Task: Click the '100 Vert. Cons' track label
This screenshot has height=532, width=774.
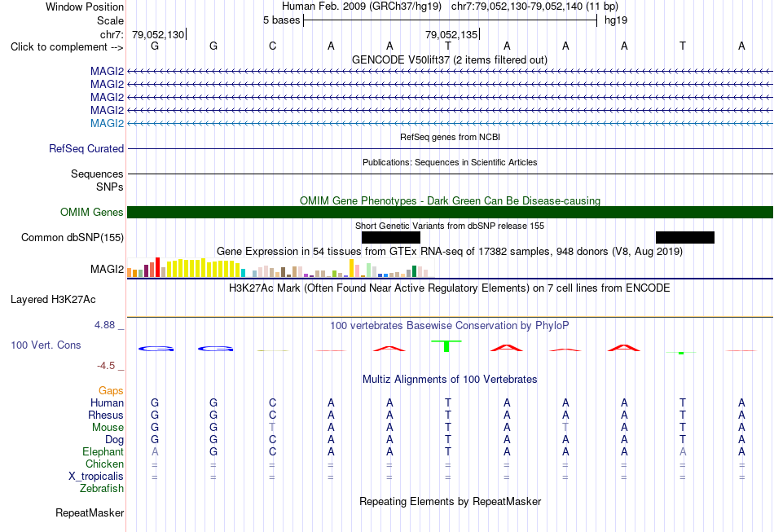Action: [x=46, y=345]
